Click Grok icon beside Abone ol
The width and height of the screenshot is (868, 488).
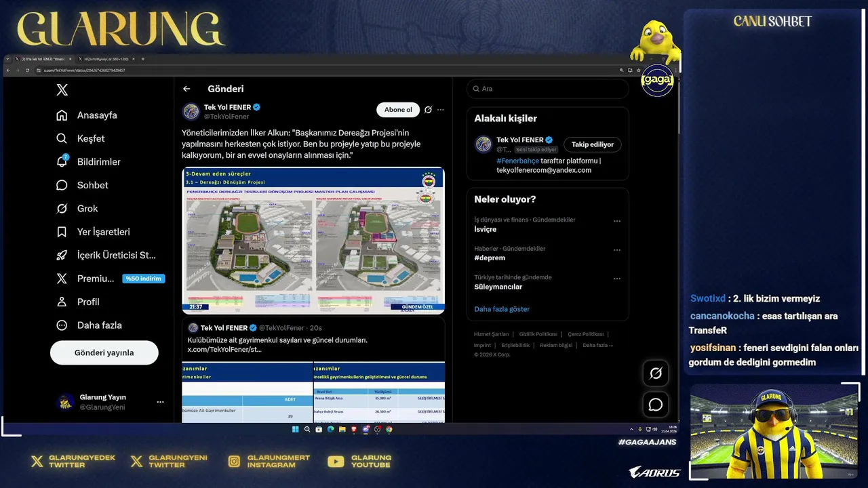428,110
